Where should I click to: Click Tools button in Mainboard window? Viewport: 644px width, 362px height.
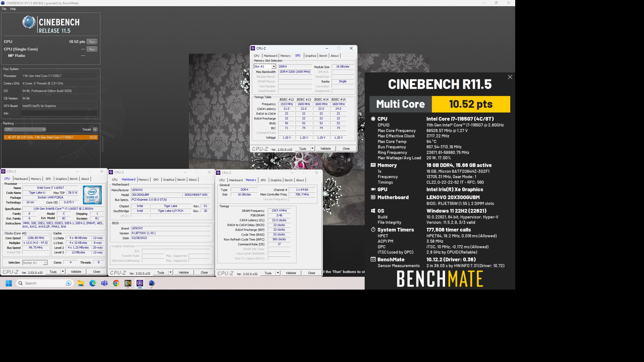coord(161,272)
